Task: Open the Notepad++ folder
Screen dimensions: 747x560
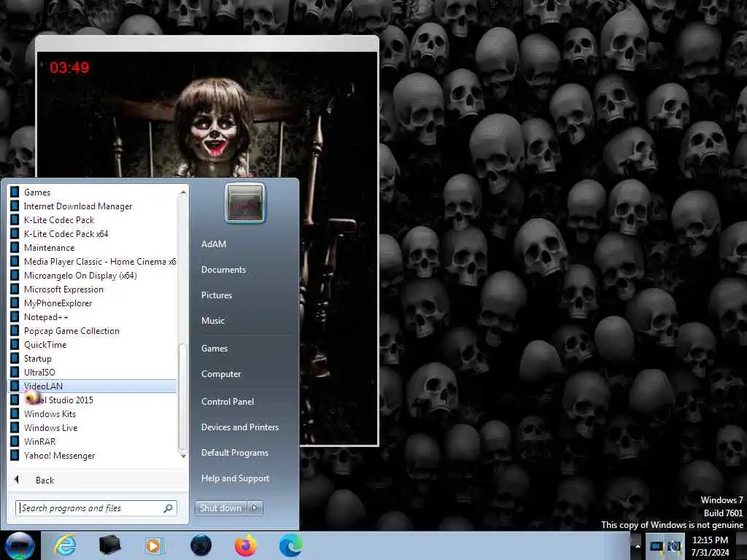Action: click(x=93, y=316)
